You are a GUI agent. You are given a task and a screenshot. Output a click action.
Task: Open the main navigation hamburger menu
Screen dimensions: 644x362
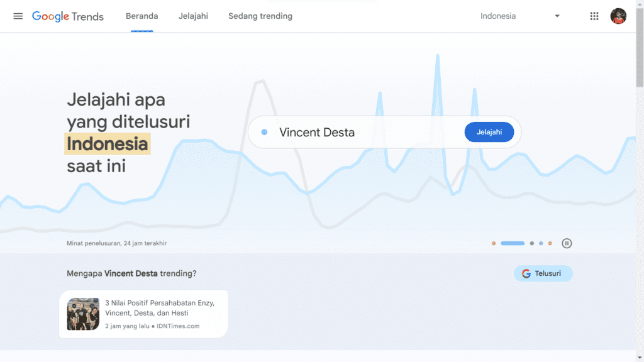click(x=18, y=16)
